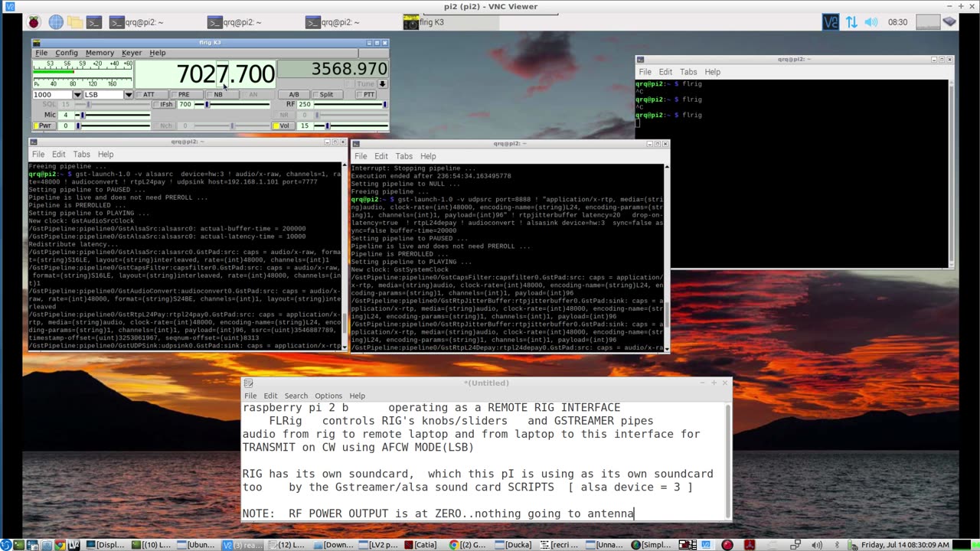Click the RF value field 250

tap(305, 105)
